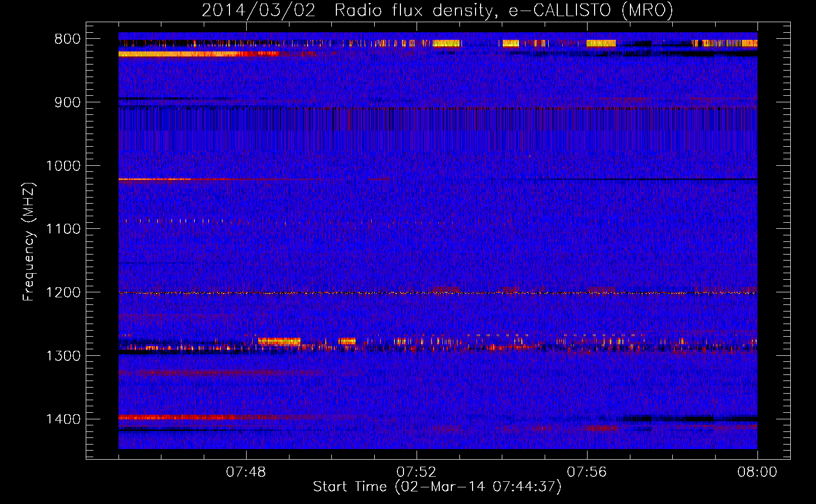Click the 07:56 time tick label
Screen dimensions: 816x504
(x=587, y=472)
